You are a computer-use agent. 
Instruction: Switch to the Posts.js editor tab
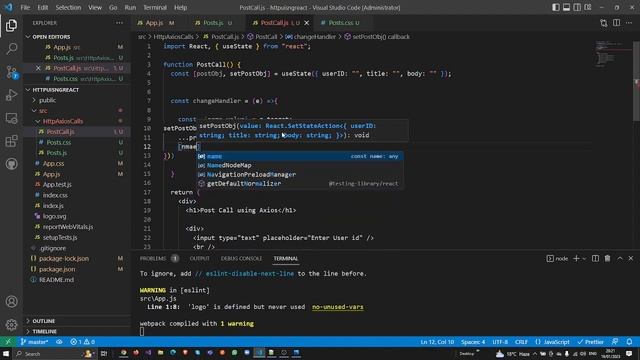click(x=213, y=23)
